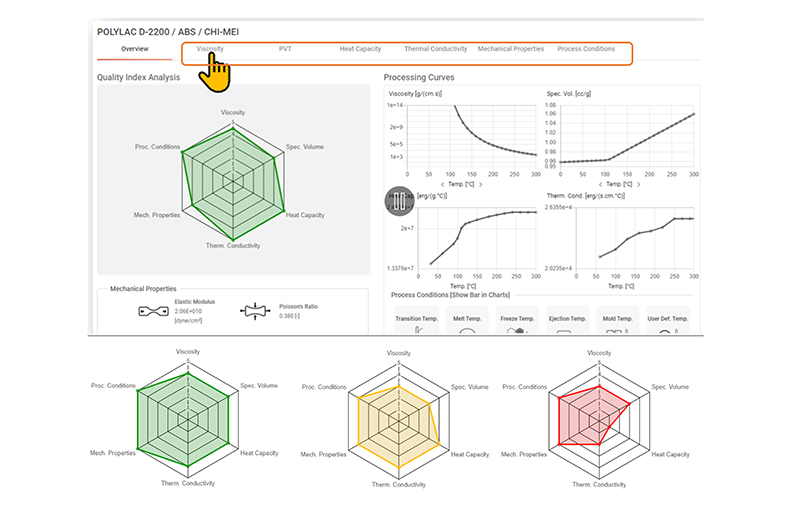The image size is (788, 515).
Task: Click the Therm. Cond. curve chart
Action: pyautogui.click(x=635, y=238)
